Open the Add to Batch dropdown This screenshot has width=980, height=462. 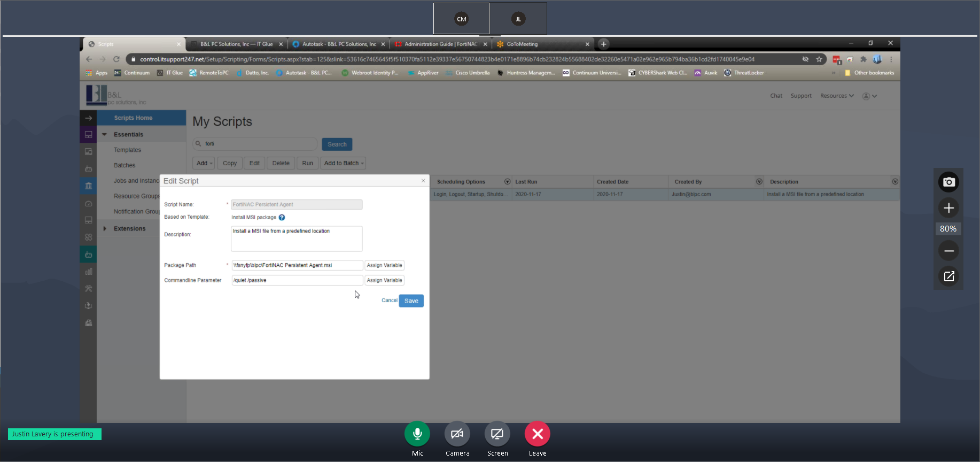tap(344, 163)
